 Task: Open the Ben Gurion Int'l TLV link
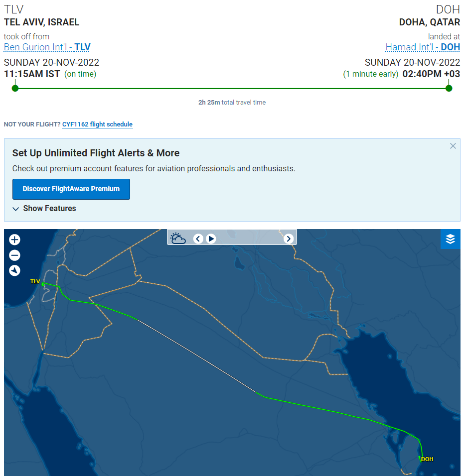pos(47,47)
